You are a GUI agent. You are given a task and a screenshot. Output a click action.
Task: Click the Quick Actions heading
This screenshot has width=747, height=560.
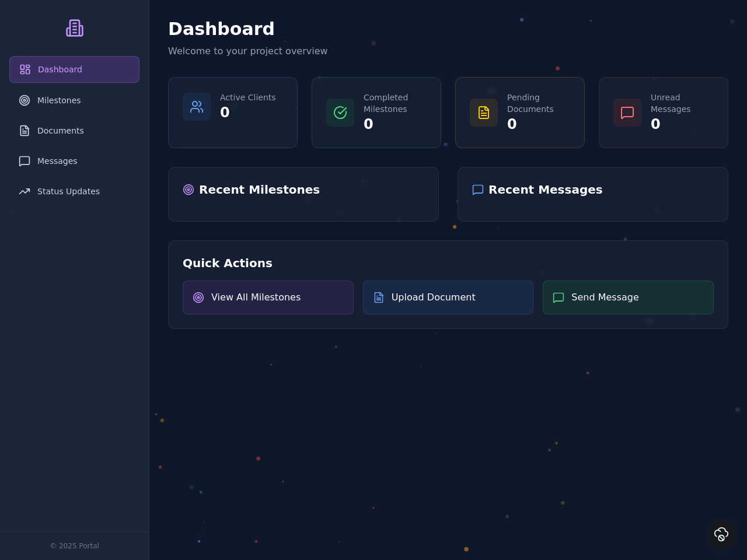click(228, 263)
